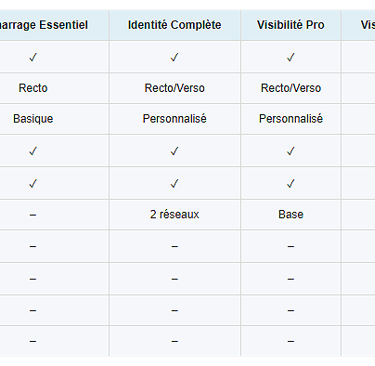Click the checkmark directly above 2 réseaux
The image size is (375, 366).
tap(174, 183)
